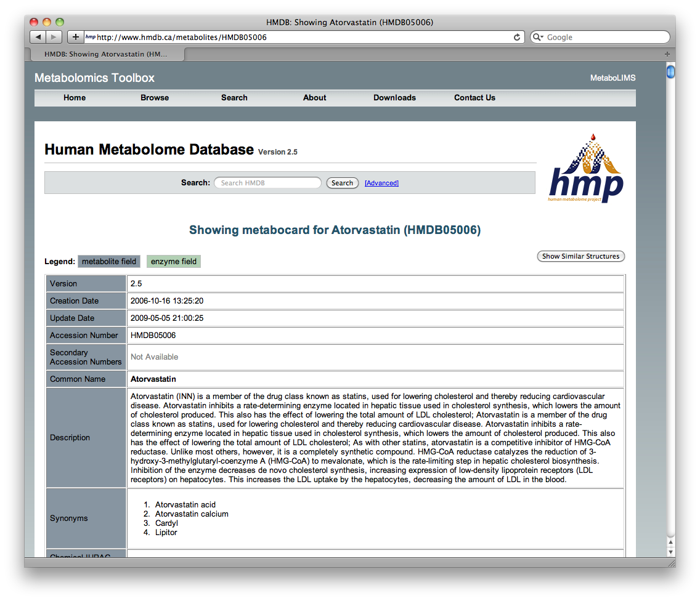Screen dimensions: 700x601
Task: Click Show Similar Structures button
Action: (580, 256)
